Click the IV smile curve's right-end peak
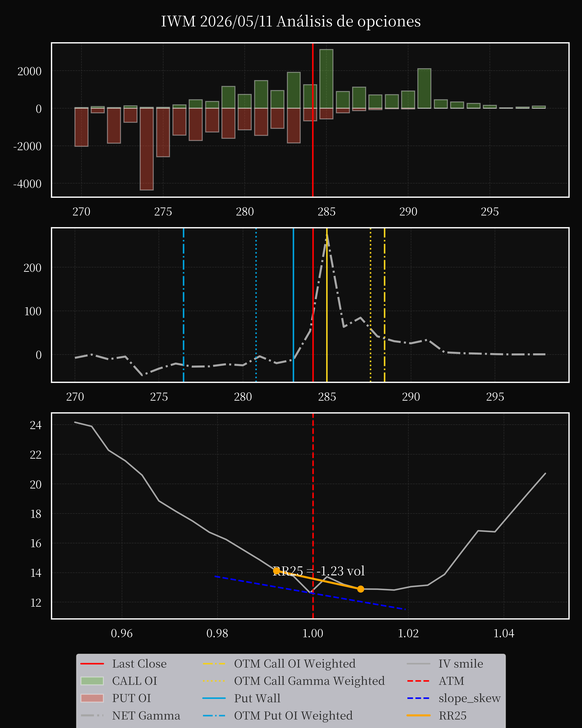Screen dimensions: 582x728 click(x=545, y=473)
